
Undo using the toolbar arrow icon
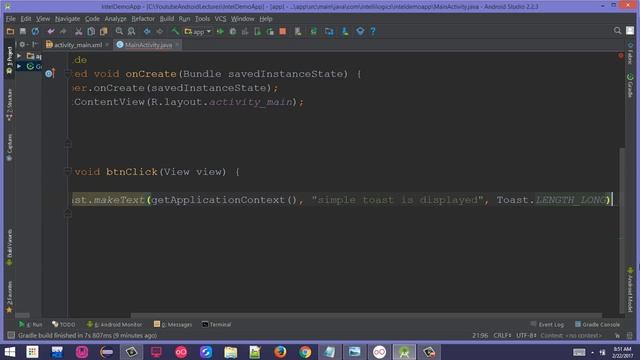[51, 31]
